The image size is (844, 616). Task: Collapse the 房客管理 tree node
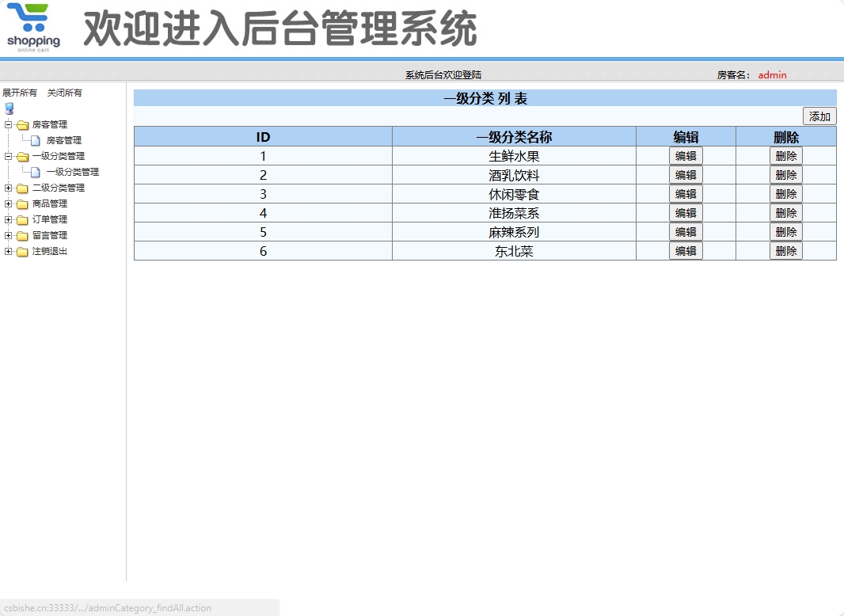click(x=8, y=125)
